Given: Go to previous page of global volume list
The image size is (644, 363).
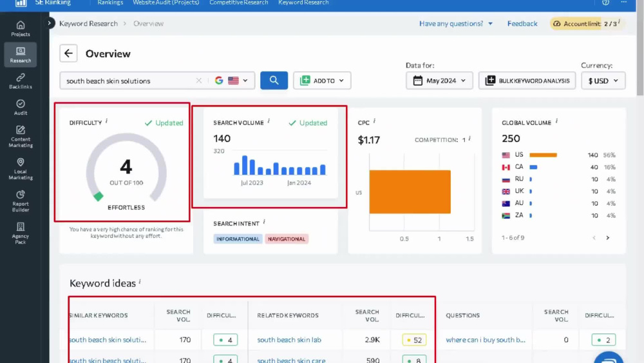Looking at the screenshot, I should point(594,238).
